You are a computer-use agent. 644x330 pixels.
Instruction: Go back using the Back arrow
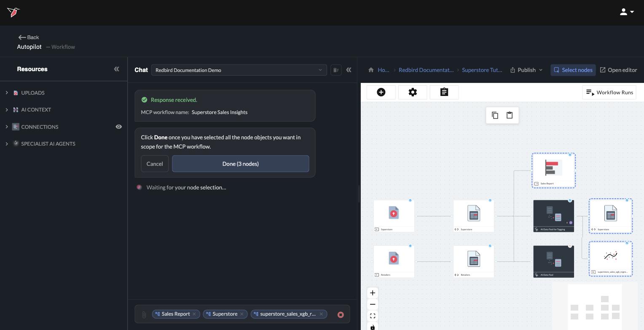tap(29, 37)
